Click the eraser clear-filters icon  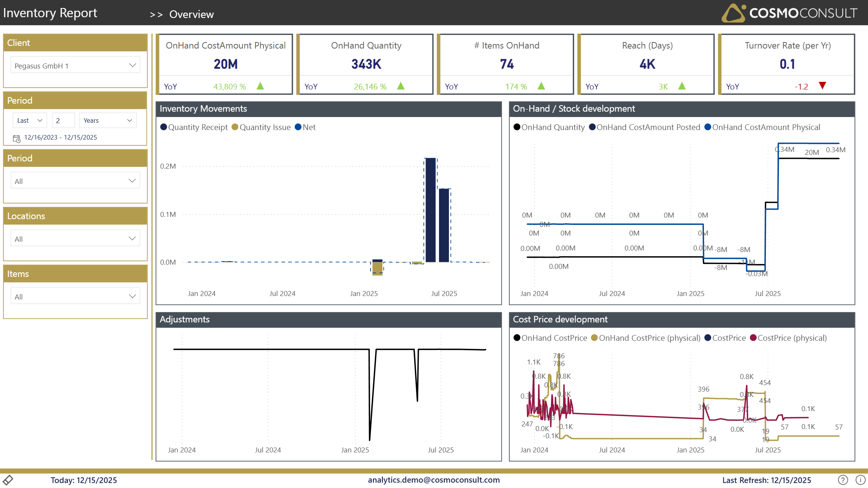pos(8,480)
